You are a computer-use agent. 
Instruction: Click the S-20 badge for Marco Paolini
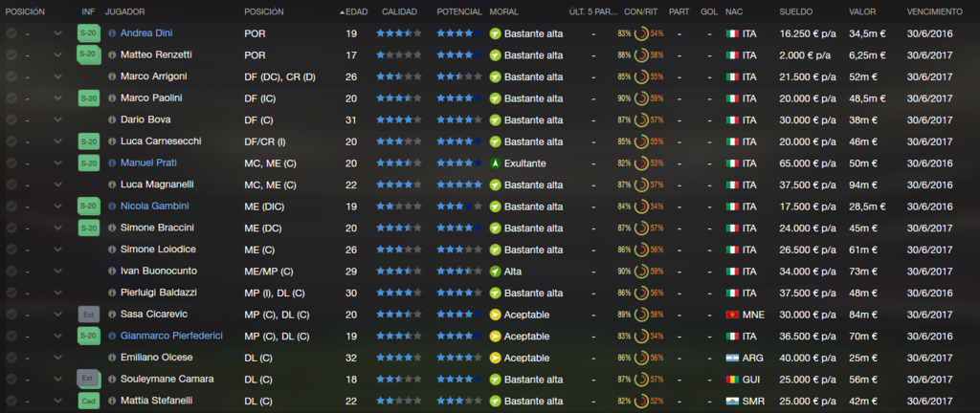point(88,98)
